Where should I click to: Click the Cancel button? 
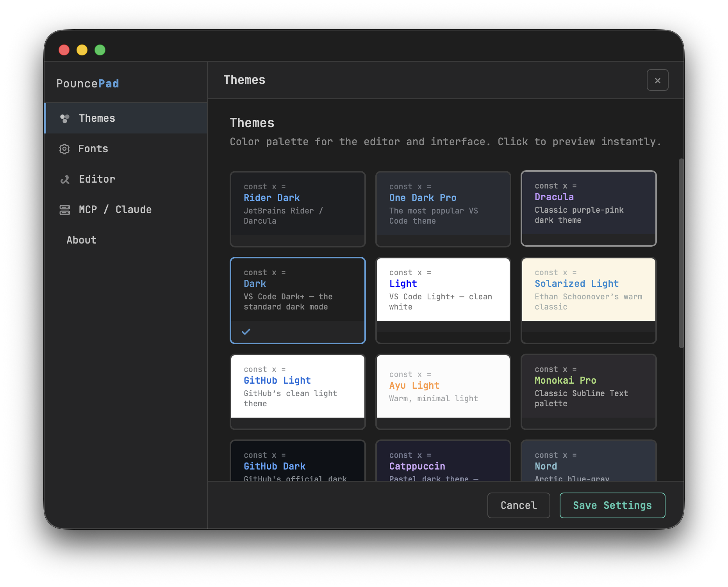click(518, 505)
